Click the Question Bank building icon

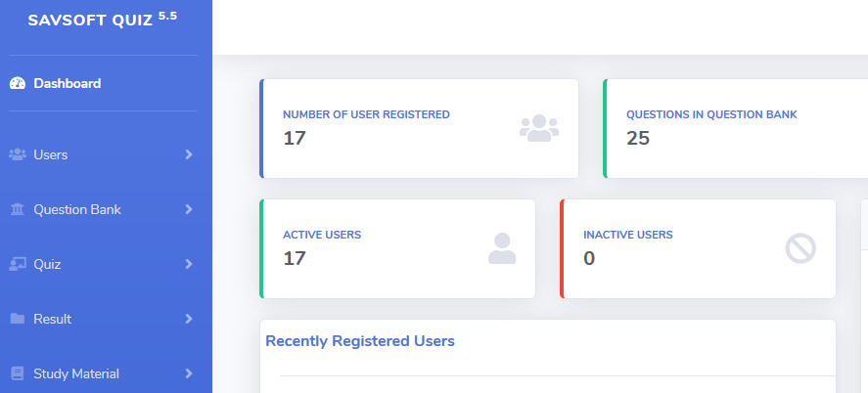tap(18, 209)
